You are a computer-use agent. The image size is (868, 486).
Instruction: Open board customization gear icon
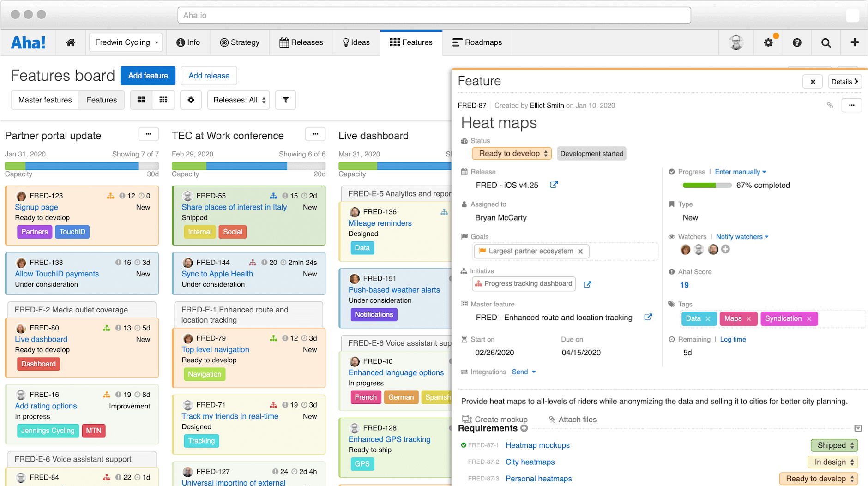click(191, 100)
